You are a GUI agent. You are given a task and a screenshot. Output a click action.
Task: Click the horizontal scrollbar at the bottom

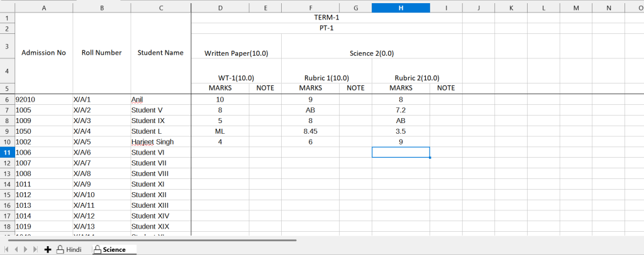point(151,240)
